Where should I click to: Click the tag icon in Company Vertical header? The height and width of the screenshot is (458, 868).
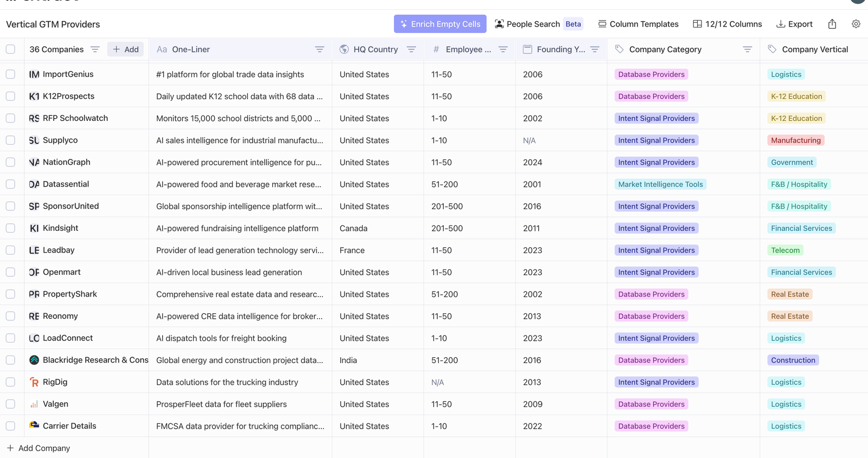point(772,49)
